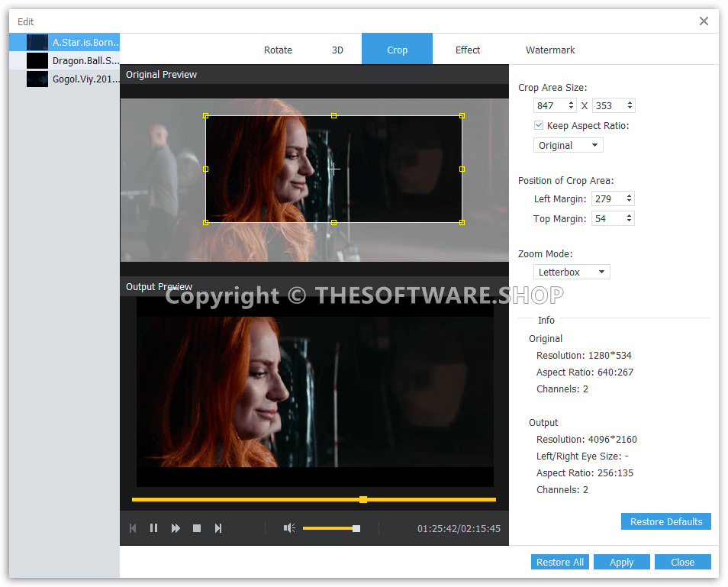Select bottom-middle crop handle
Screen dimensions: 728x587
333,222
